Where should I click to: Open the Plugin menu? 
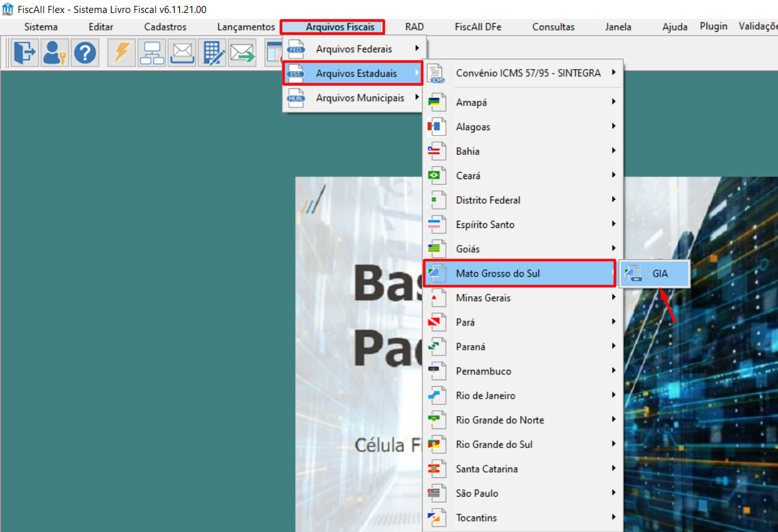714,26
